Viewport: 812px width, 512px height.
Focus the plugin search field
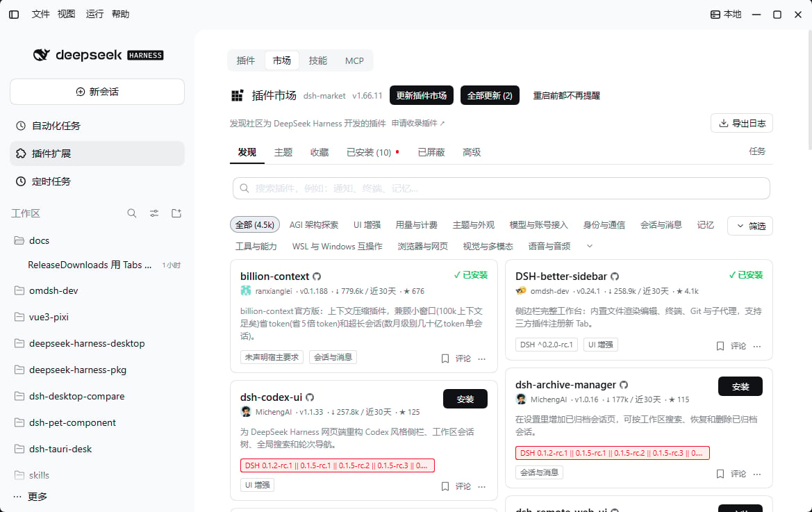[502, 188]
